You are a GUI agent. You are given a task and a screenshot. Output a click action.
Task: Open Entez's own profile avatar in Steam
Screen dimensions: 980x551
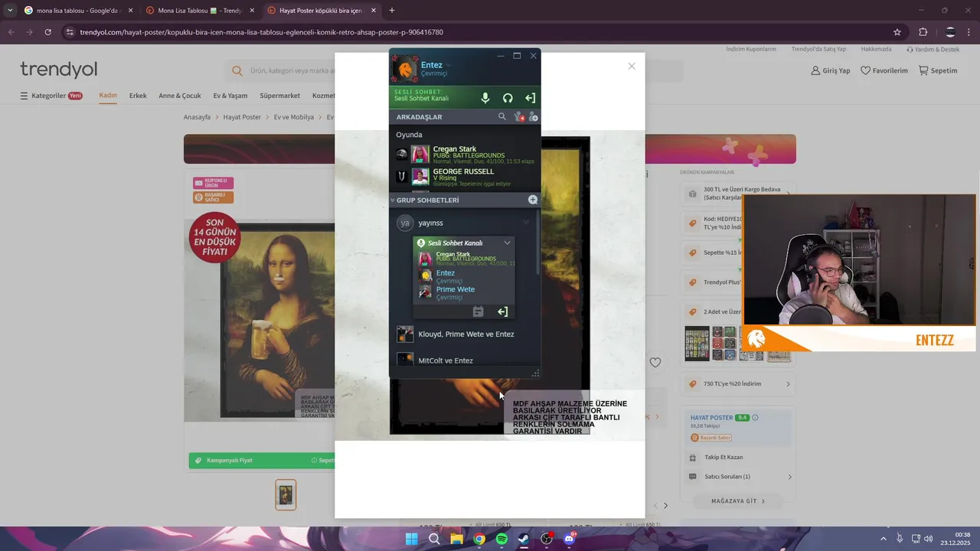click(x=405, y=68)
